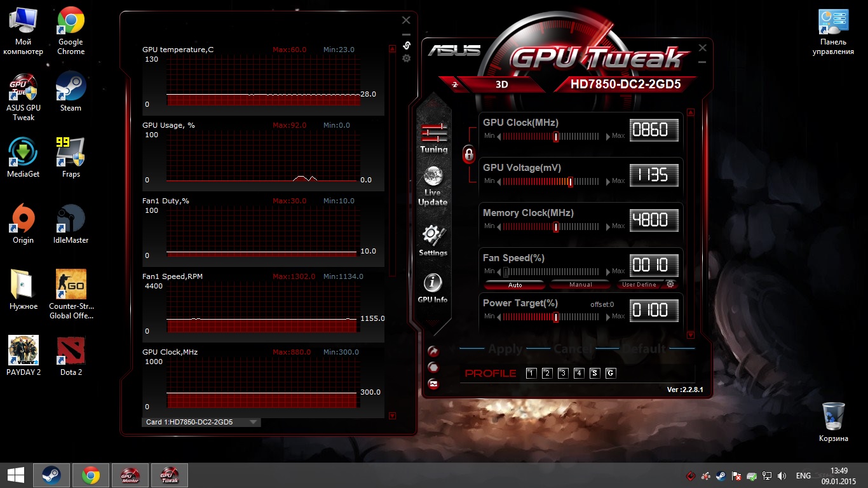The height and width of the screenshot is (488, 868).
Task: Click the Memory Clock slider handle
Action: [x=556, y=227]
